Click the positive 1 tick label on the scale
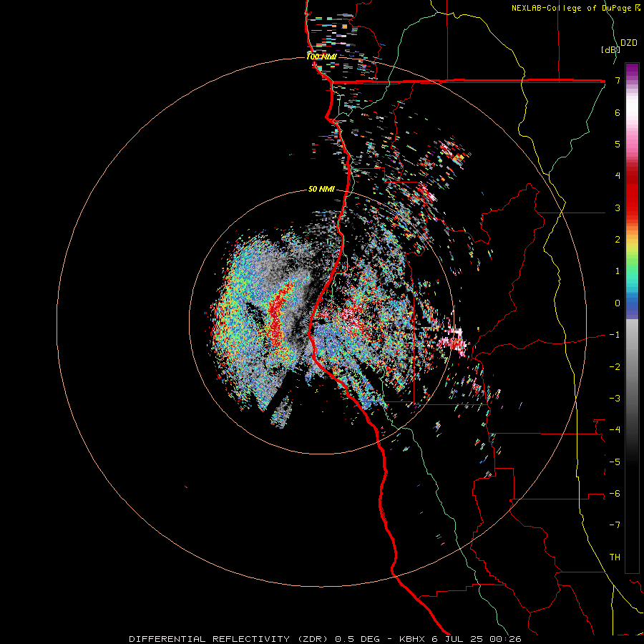644x644 pixels. 618,271
